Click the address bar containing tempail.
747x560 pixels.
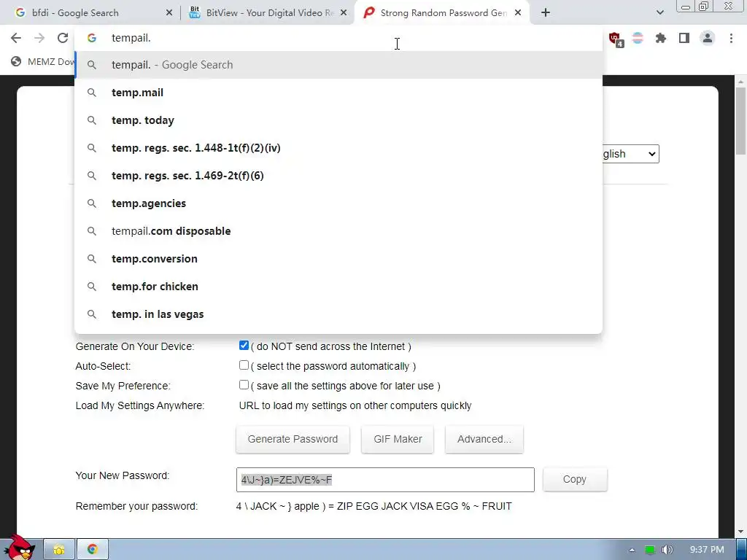tap(338, 38)
